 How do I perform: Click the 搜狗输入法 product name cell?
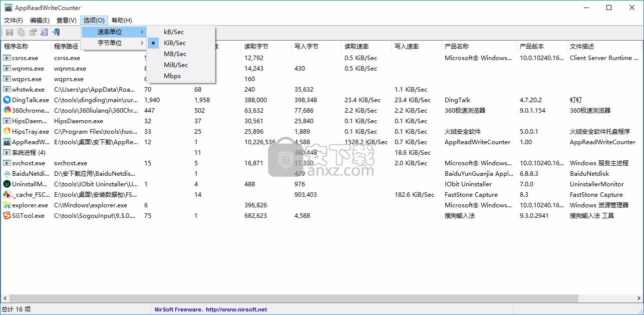[x=459, y=216]
